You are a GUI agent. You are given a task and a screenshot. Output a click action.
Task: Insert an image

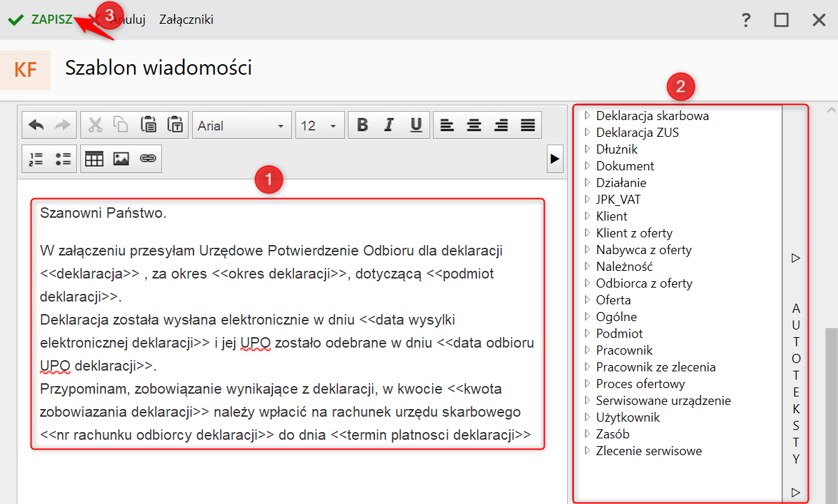[121, 158]
